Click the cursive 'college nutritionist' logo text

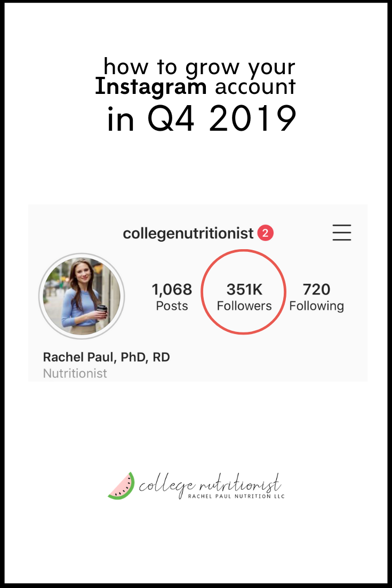209,483
